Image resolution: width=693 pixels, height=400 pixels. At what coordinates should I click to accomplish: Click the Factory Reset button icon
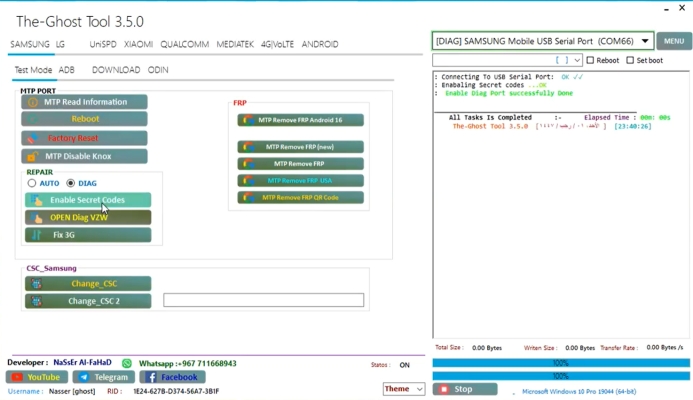33,138
